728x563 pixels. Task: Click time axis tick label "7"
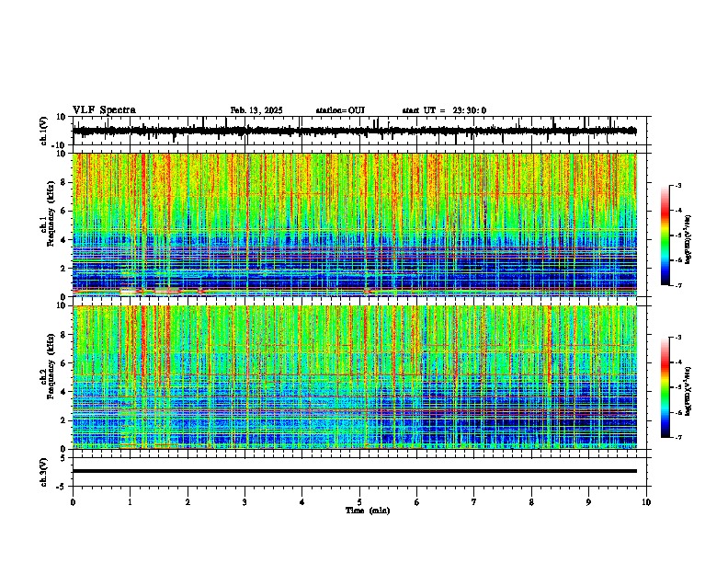tap(474, 502)
